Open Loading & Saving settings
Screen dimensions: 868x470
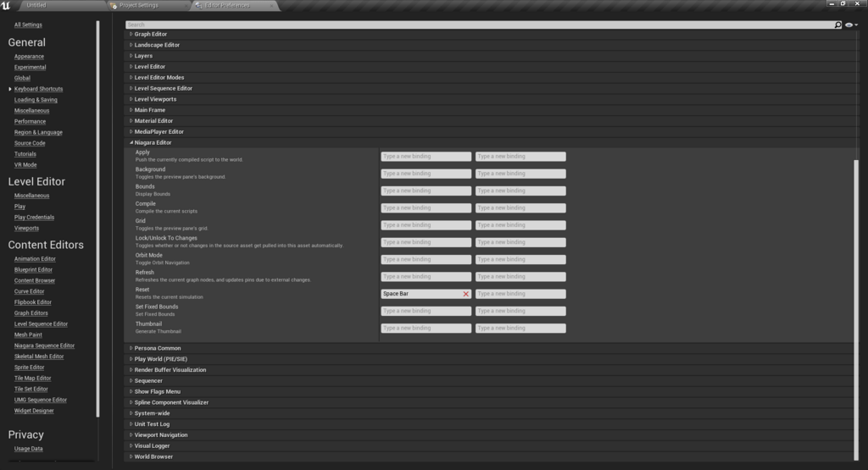pyautogui.click(x=36, y=100)
